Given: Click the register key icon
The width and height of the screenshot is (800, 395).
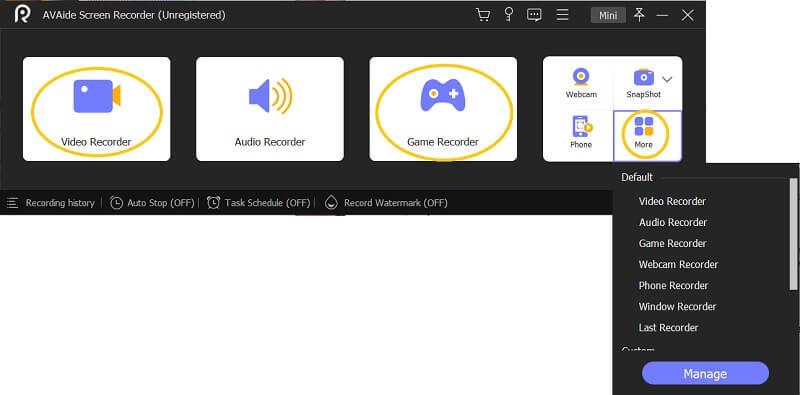Looking at the screenshot, I should (508, 15).
